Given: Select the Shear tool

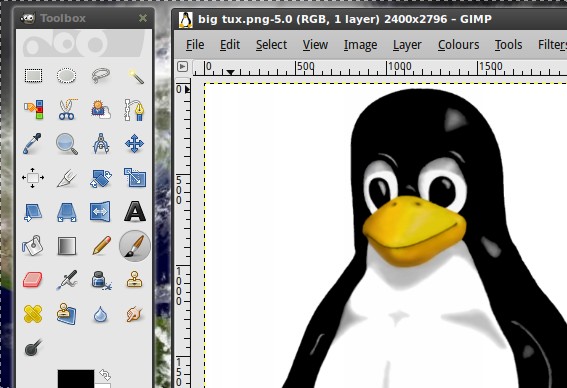Looking at the screenshot, I should pos(33,212).
